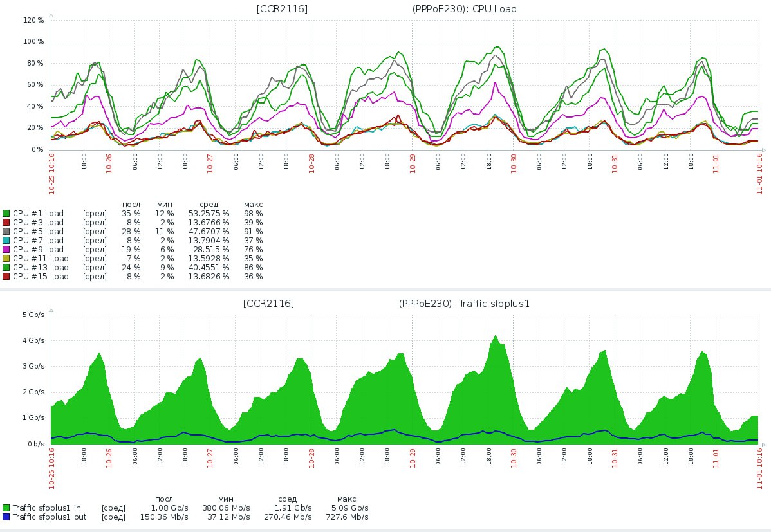The image size is (771, 532).
Task: Click the 'CPU #11 Load' legend label
Action: pyautogui.click(x=41, y=258)
